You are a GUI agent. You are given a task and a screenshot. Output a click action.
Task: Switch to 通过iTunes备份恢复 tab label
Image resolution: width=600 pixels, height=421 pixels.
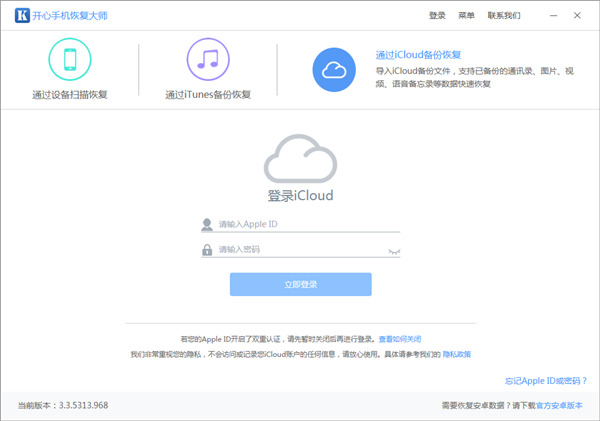208,95
